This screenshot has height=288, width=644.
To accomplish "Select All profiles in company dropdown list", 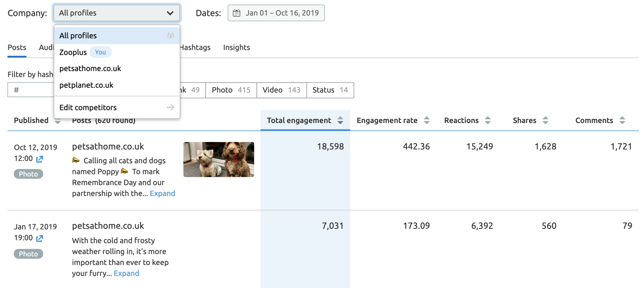I will pos(117,36).
